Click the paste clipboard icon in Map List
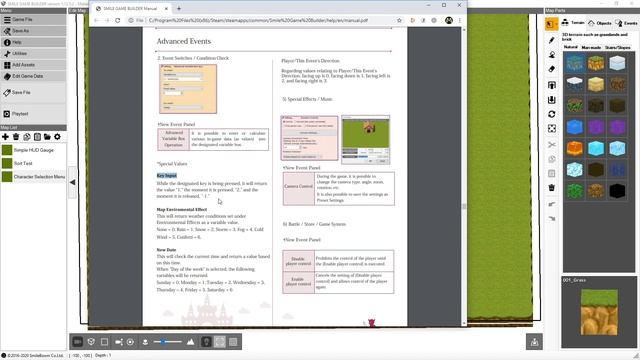The height and width of the screenshot is (360, 640). pos(37,137)
